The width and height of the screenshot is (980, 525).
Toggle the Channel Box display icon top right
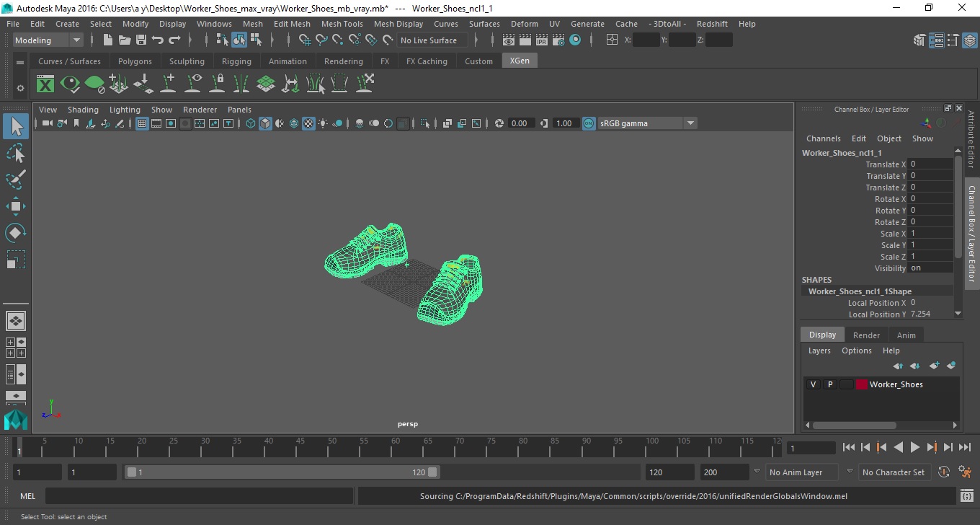(x=969, y=40)
